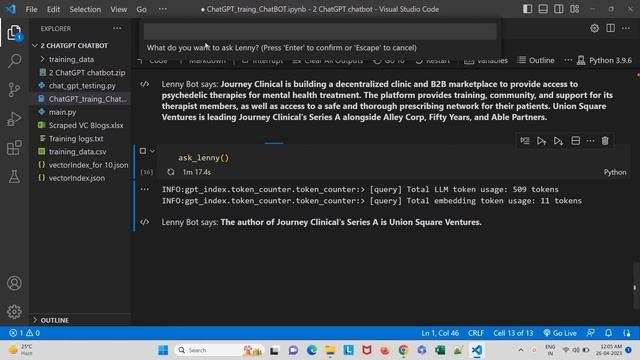Stop execution of ask_lenny cell
The width and height of the screenshot is (640, 360).
pos(142,151)
